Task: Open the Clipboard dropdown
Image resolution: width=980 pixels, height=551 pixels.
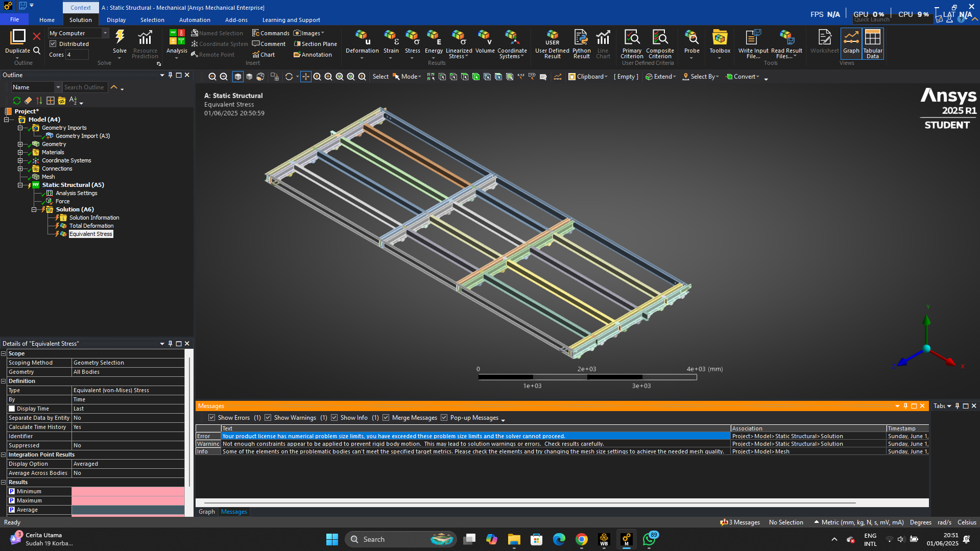Action: tap(588, 77)
